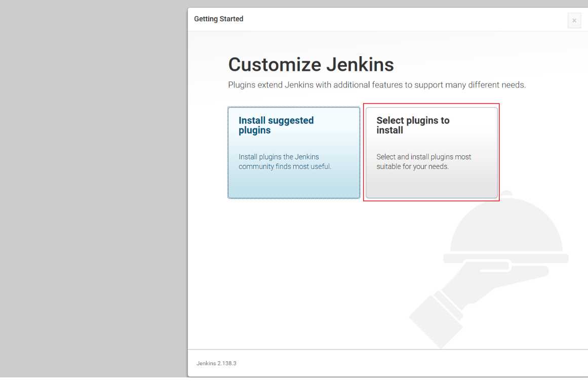Click the Getting Started title text
The height and width of the screenshot is (386, 588).
[219, 19]
